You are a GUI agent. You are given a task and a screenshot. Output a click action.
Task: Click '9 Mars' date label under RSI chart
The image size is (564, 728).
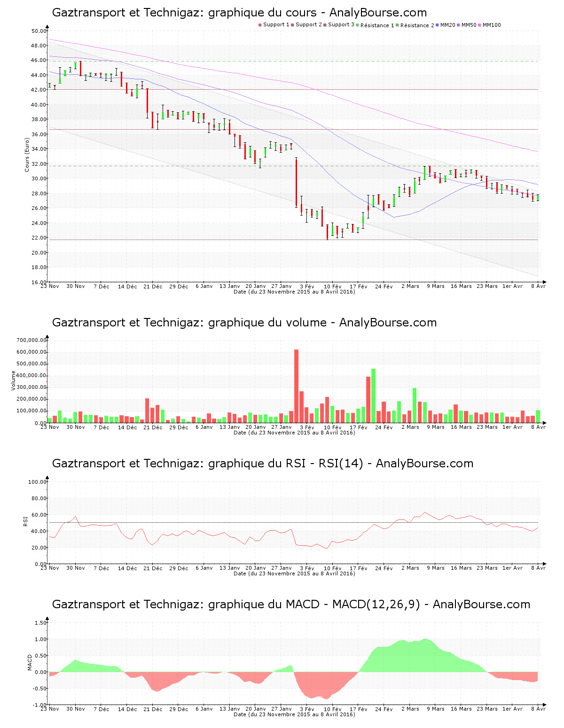coord(436,568)
